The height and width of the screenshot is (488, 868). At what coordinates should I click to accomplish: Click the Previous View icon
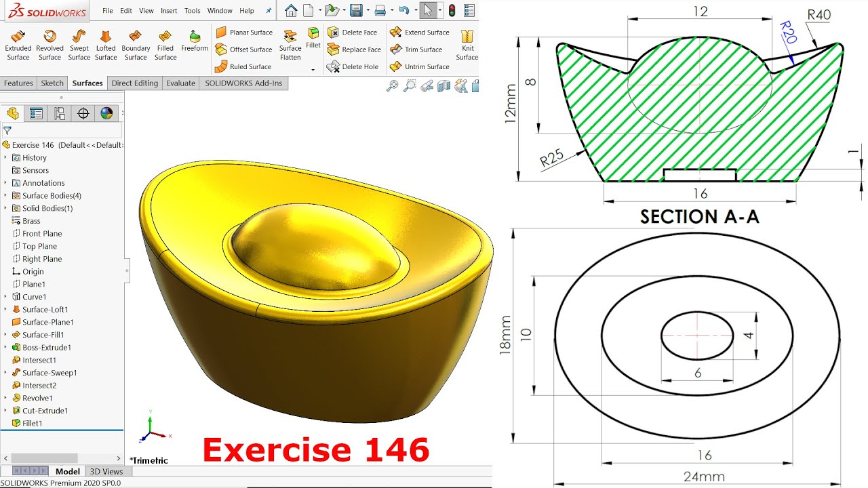pyautogui.click(x=427, y=86)
